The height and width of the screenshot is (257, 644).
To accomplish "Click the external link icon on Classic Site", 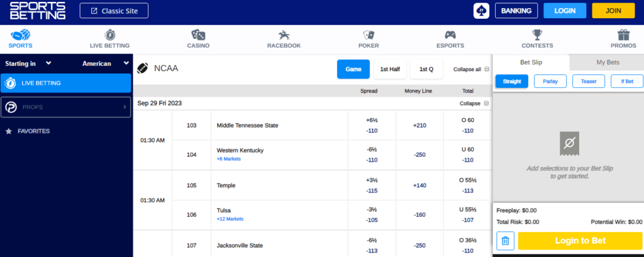I will coord(94,11).
